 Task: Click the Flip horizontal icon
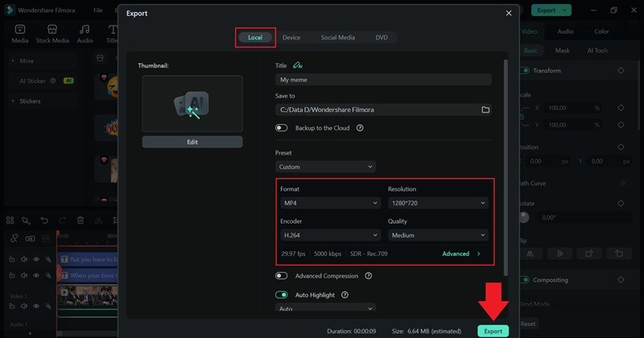point(530,253)
